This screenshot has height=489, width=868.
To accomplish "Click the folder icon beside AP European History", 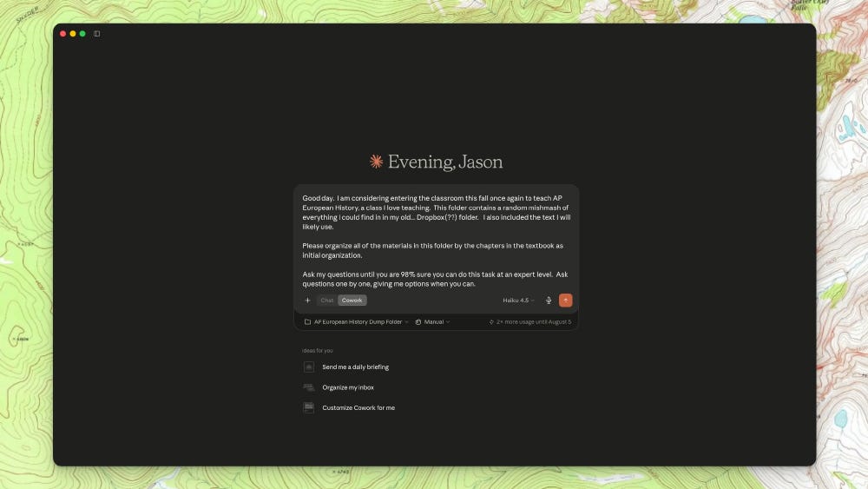I will [307, 321].
